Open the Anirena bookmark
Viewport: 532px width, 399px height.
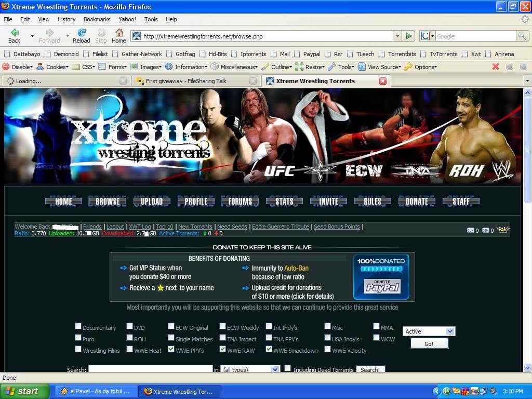(500, 54)
